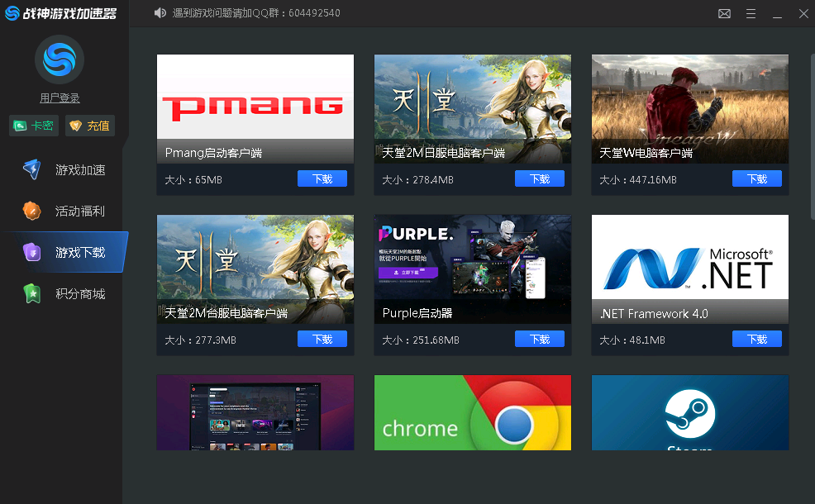Click the 大小：251.68MB size text

[x=421, y=340]
